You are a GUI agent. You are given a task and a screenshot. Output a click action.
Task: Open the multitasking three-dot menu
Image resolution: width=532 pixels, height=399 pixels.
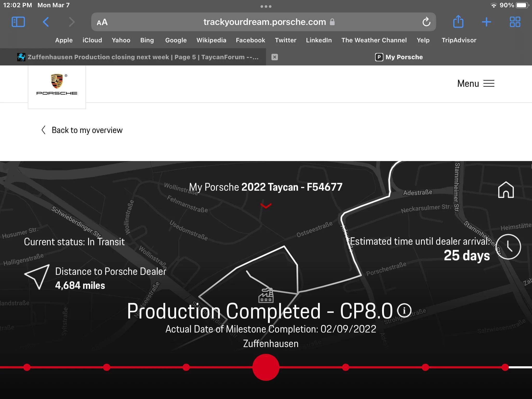pyautogui.click(x=266, y=6)
